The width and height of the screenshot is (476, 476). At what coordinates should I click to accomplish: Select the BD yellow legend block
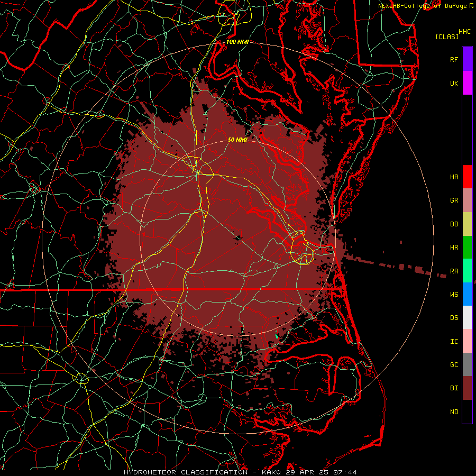(x=467, y=224)
